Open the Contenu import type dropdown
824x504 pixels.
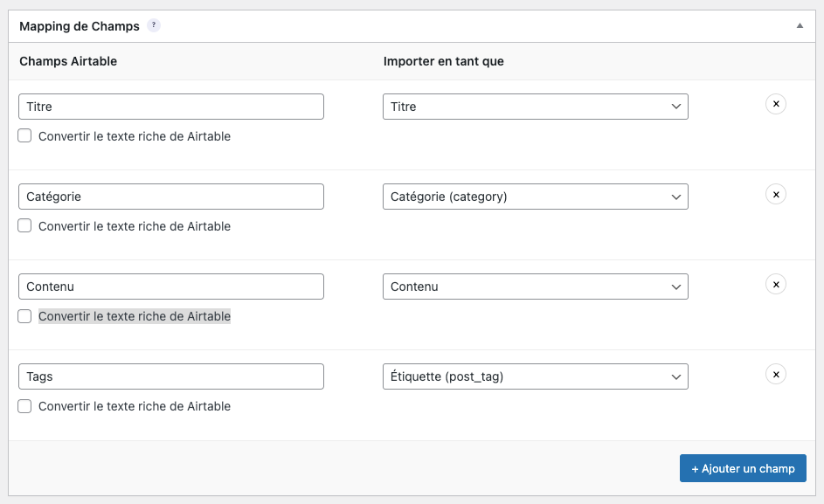(x=536, y=287)
